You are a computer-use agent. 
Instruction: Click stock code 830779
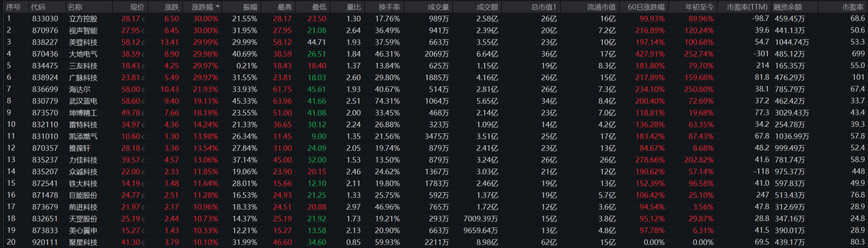coord(45,101)
